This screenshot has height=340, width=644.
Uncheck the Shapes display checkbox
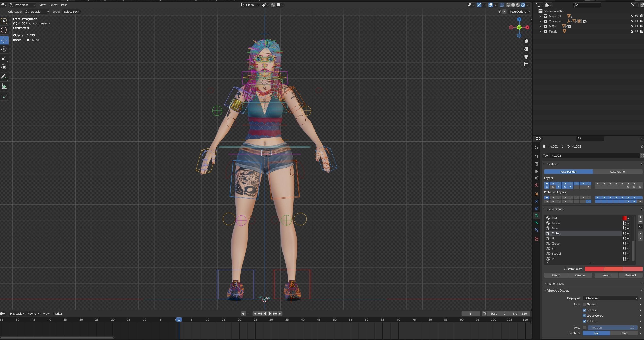pos(584,310)
